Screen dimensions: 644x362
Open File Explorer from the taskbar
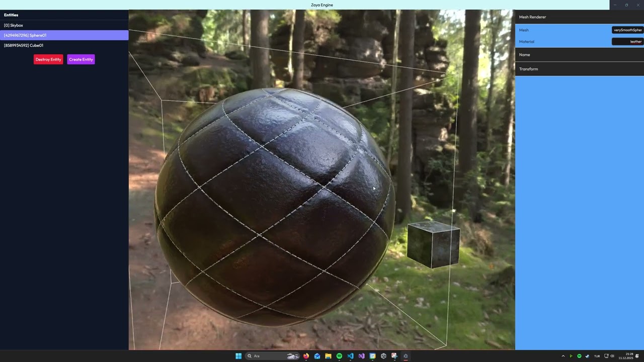click(328, 356)
